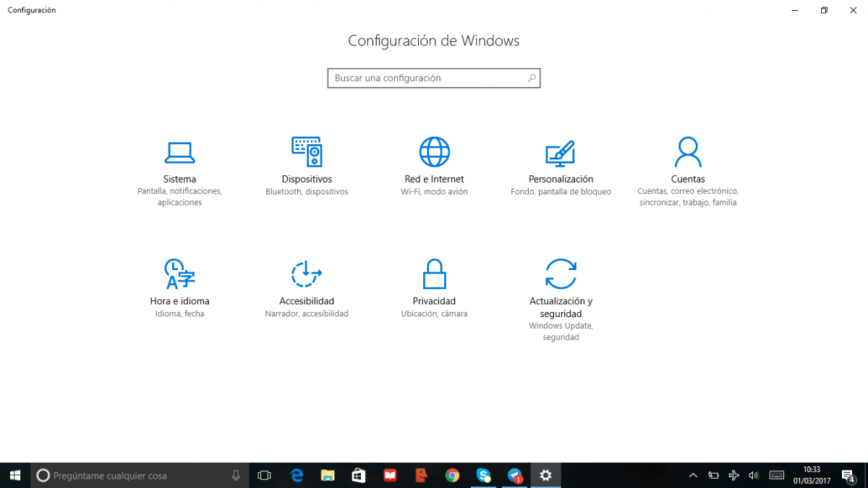Open Task View in the taskbar
The image size is (868, 488).
click(264, 476)
